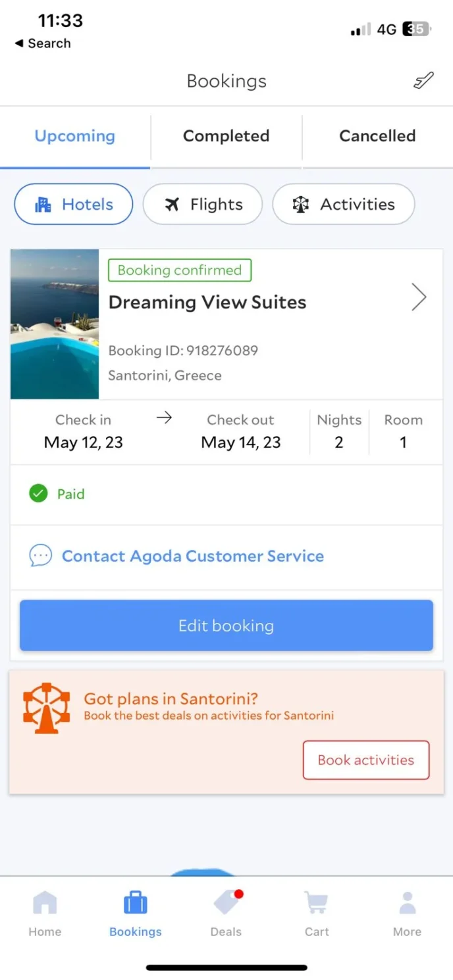
Task: Tap the paper plane icon near Bookings title
Action: click(423, 80)
